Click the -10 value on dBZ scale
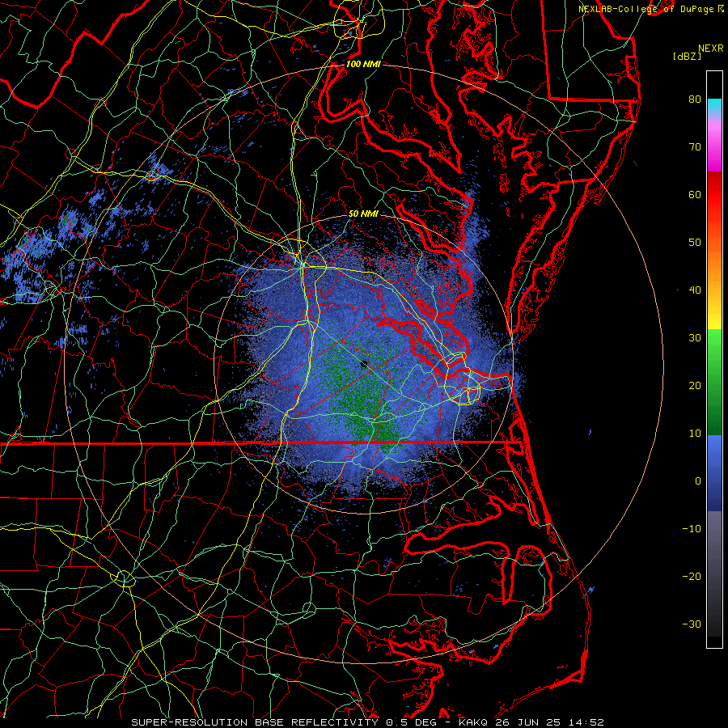The height and width of the screenshot is (728, 728). (x=692, y=529)
